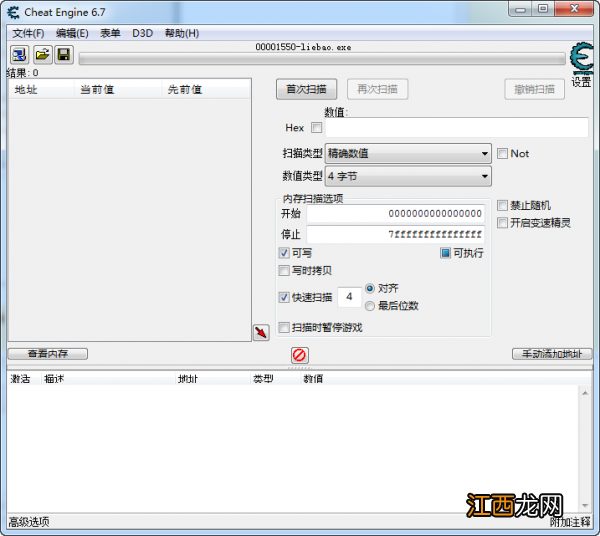Click the process name 00001550-liebao.exe label

(303, 47)
